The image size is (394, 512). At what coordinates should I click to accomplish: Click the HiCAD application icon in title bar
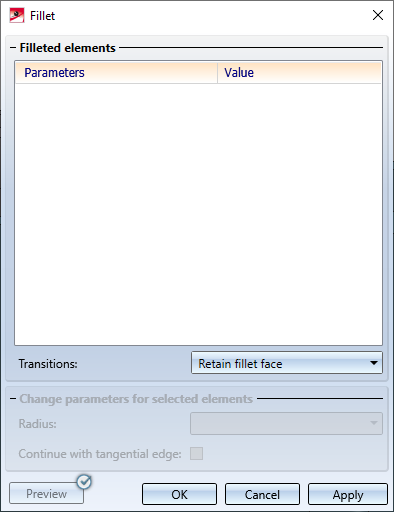tap(17, 15)
